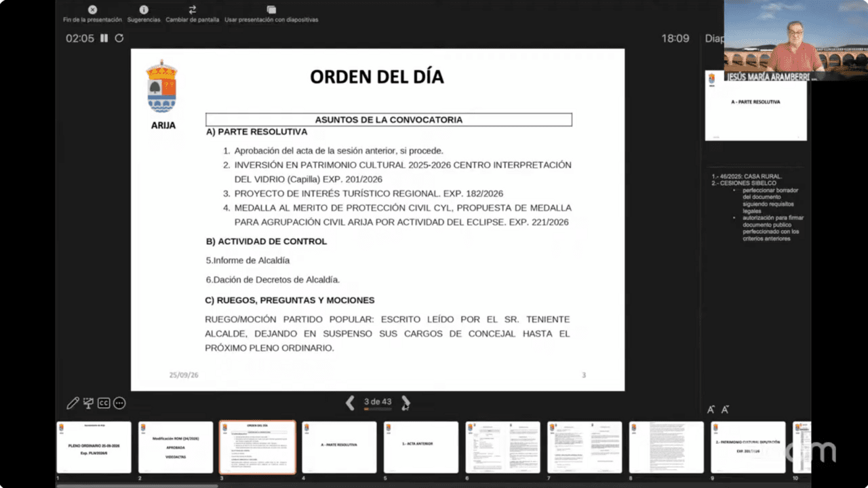The height and width of the screenshot is (488, 868).
Task: Toggle closed captions CC button
Action: click(x=104, y=403)
